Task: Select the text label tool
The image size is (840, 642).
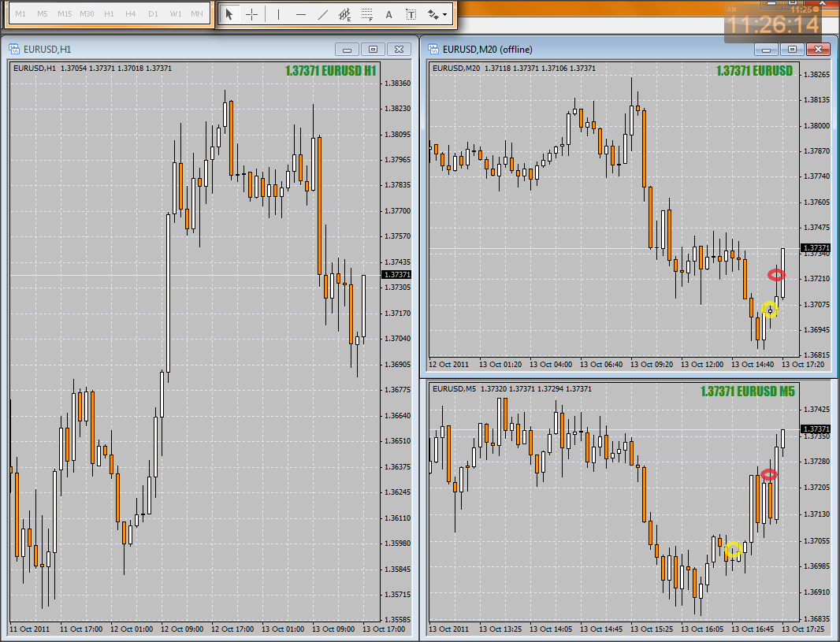Action: 411,14
